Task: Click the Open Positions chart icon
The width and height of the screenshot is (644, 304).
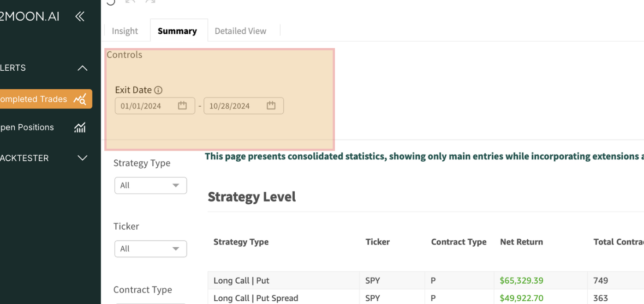Action: click(80, 128)
